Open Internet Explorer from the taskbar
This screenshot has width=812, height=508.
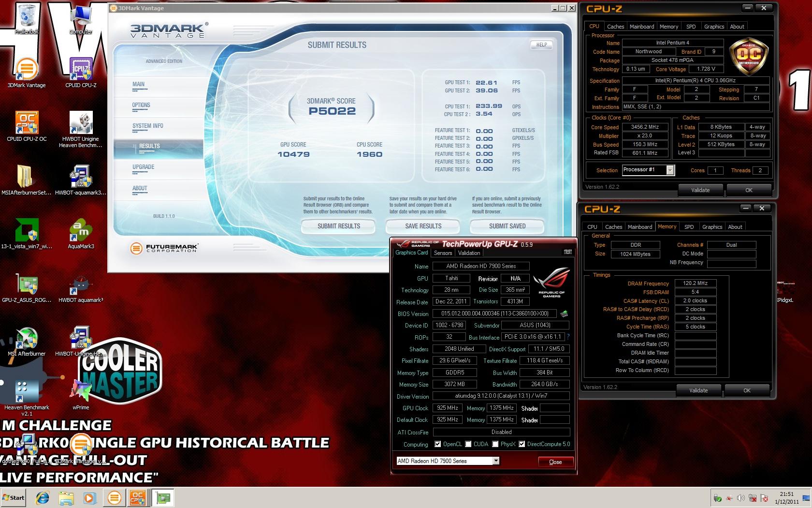pyautogui.click(x=43, y=498)
